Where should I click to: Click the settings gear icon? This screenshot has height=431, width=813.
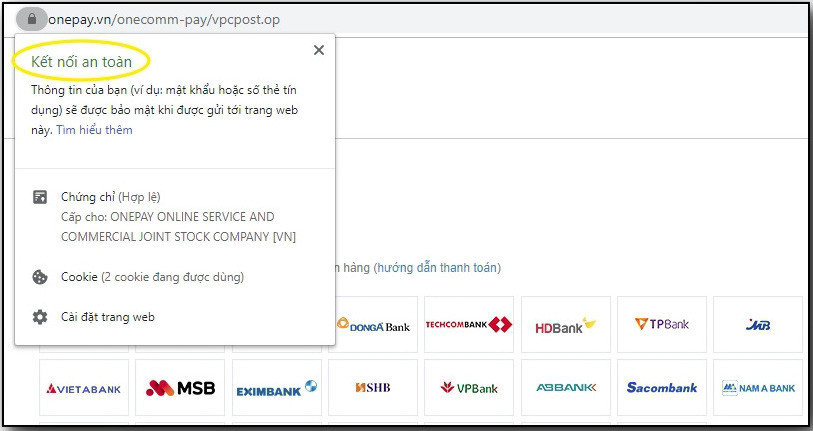pos(40,317)
